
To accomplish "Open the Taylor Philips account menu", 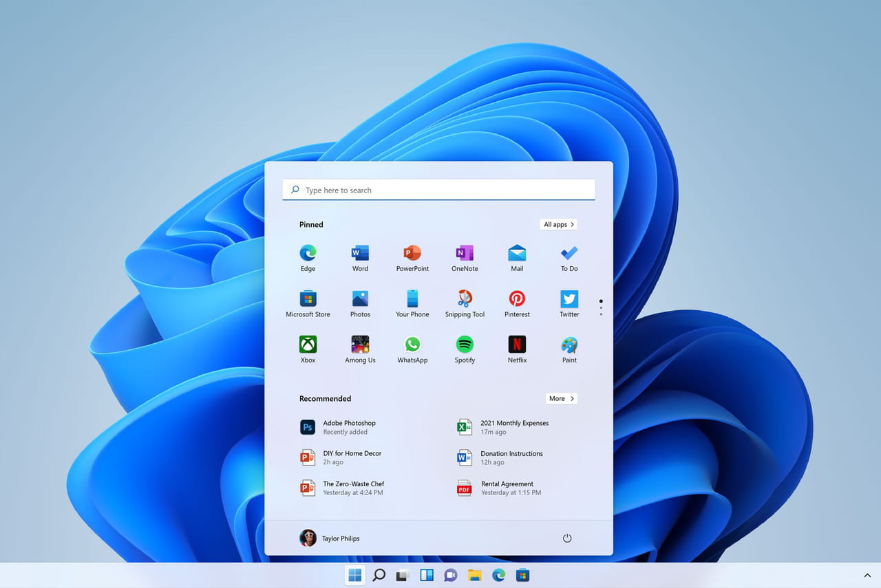I will [x=330, y=538].
